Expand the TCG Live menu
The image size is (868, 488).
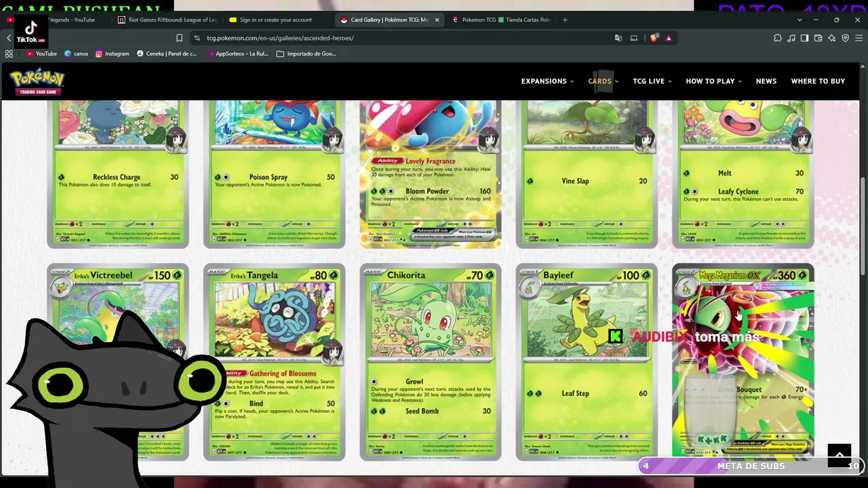pyautogui.click(x=652, y=81)
